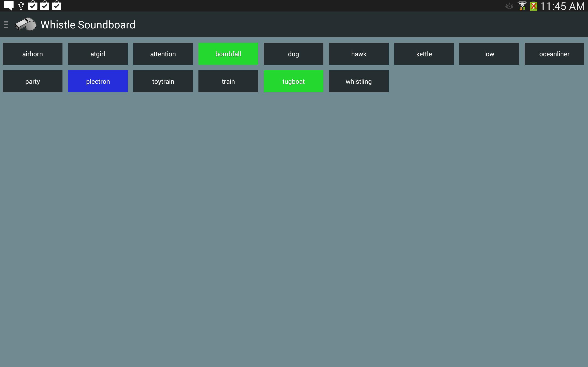Play the attention whistle

(163, 54)
